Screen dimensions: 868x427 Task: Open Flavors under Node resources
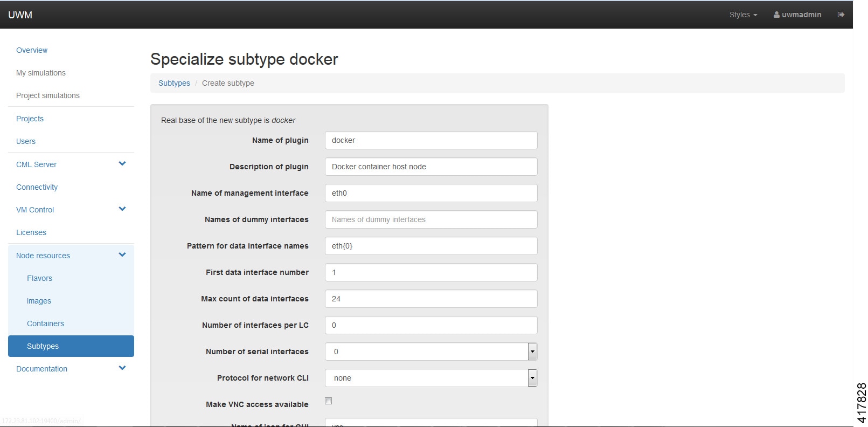pyautogui.click(x=39, y=278)
